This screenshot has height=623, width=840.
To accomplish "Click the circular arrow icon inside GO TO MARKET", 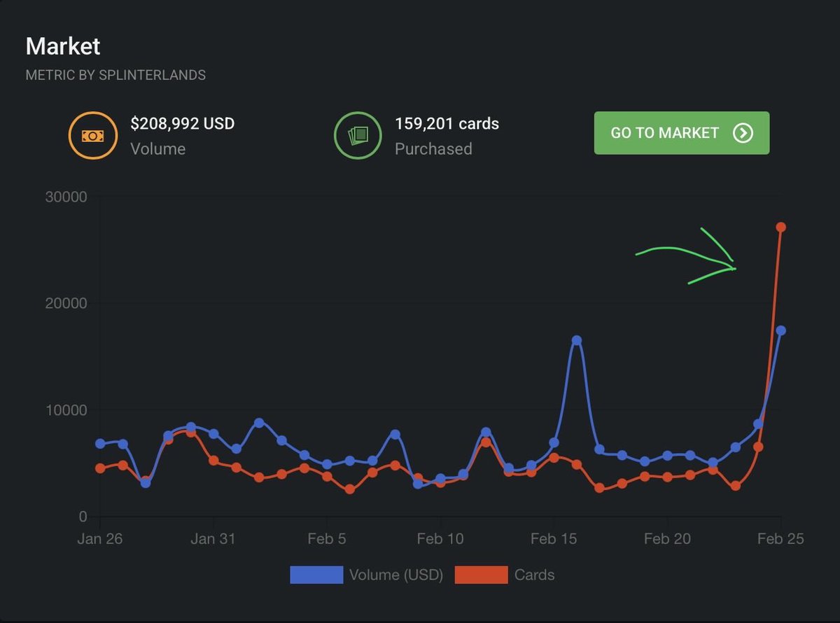I will click(x=744, y=132).
